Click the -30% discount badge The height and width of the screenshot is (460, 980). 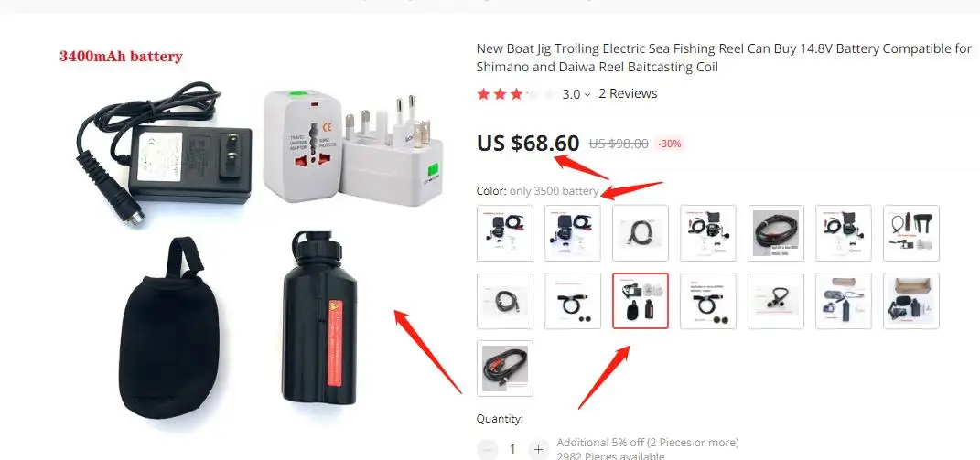670,144
